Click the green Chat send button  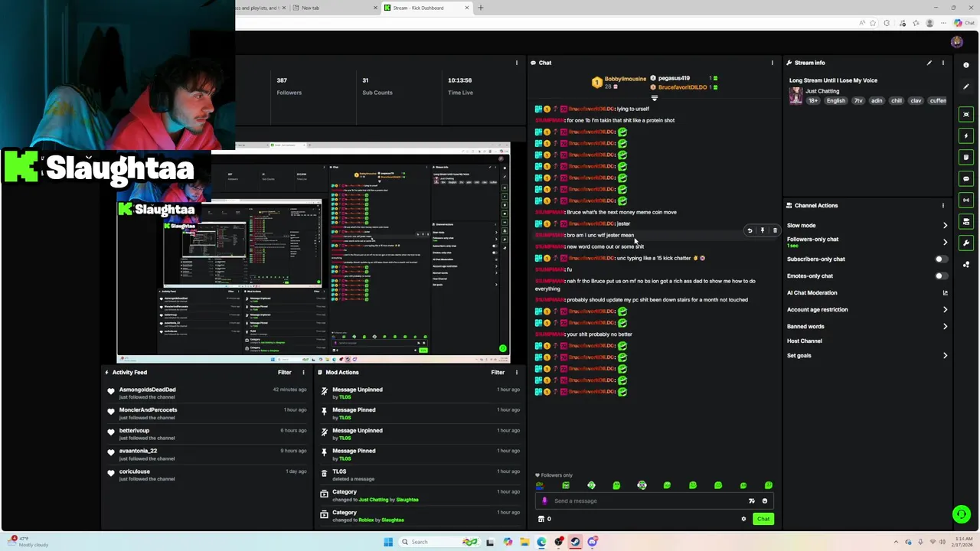[x=763, y=519]
